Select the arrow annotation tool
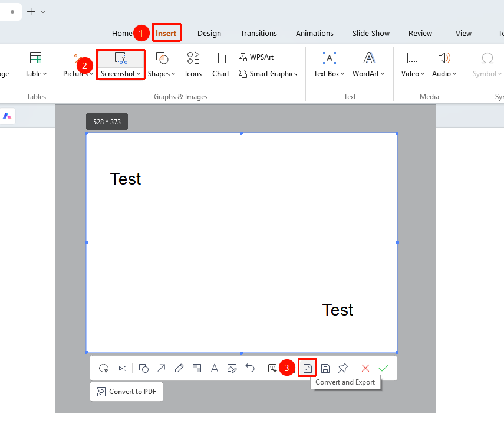This screenshot has height=433, width=504. point(162,368)
